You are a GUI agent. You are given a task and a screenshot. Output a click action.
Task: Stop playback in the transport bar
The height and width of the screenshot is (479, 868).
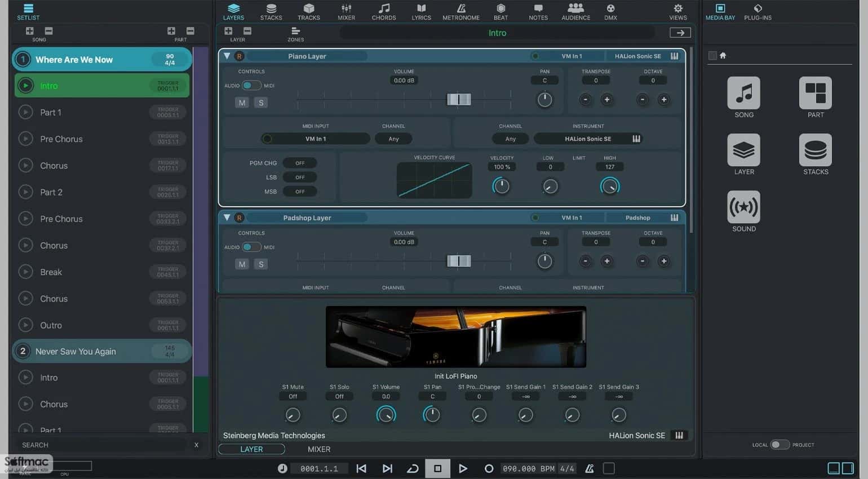pyautogui.click(x=437, y=468)
